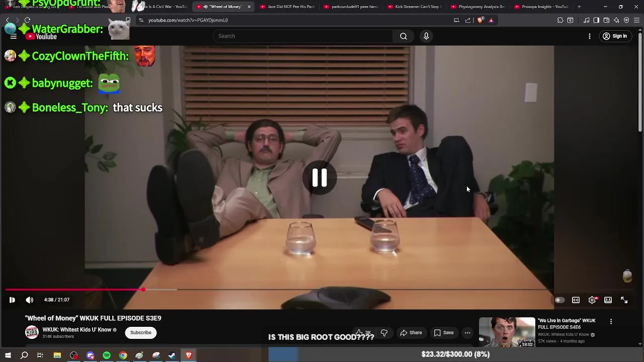This screenshot has width=644, height=362.
Task: Switch to "Physiognomy Analysis" tab
Action: 477,7
